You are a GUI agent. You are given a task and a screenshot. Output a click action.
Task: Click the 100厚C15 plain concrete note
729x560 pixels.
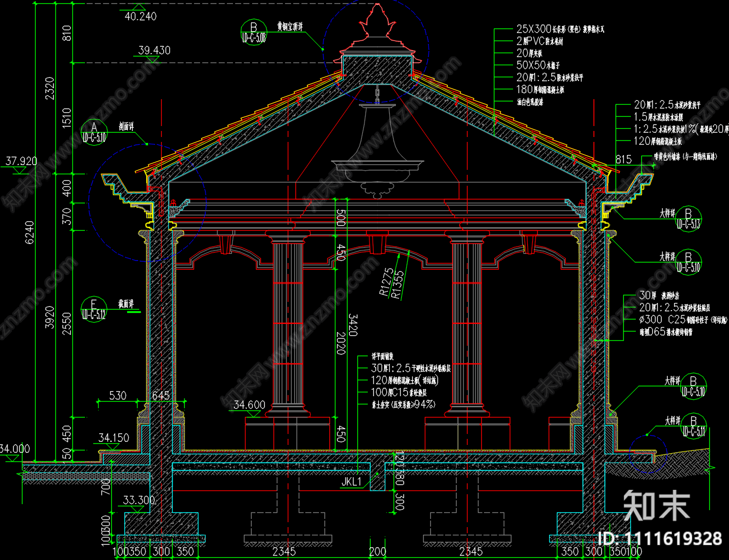[x=399, y=392]
